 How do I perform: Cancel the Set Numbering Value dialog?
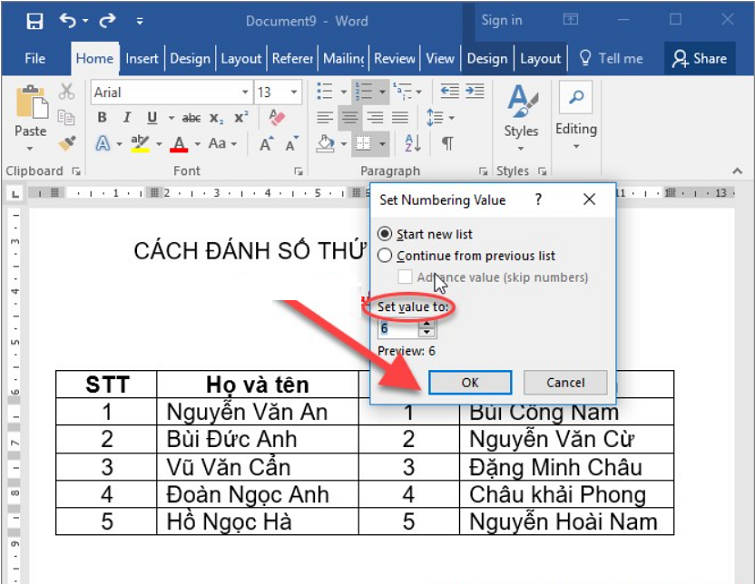(565, 382)
